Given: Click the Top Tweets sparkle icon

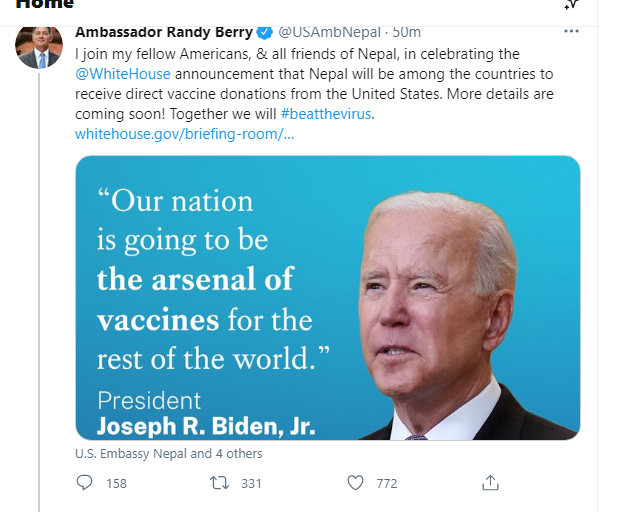Looking at the screenshot, I should [x=570, y=4].
